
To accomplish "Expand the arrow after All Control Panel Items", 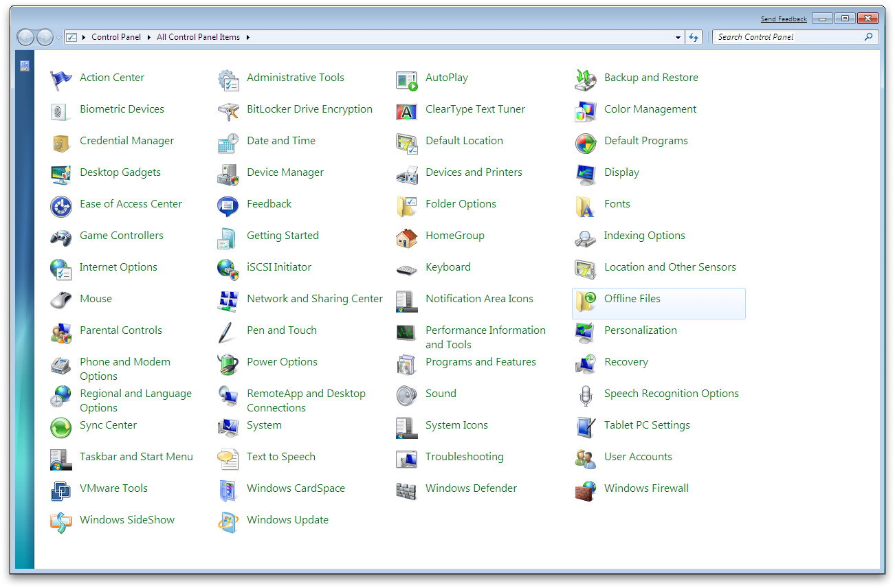I will tap(248, 37).
